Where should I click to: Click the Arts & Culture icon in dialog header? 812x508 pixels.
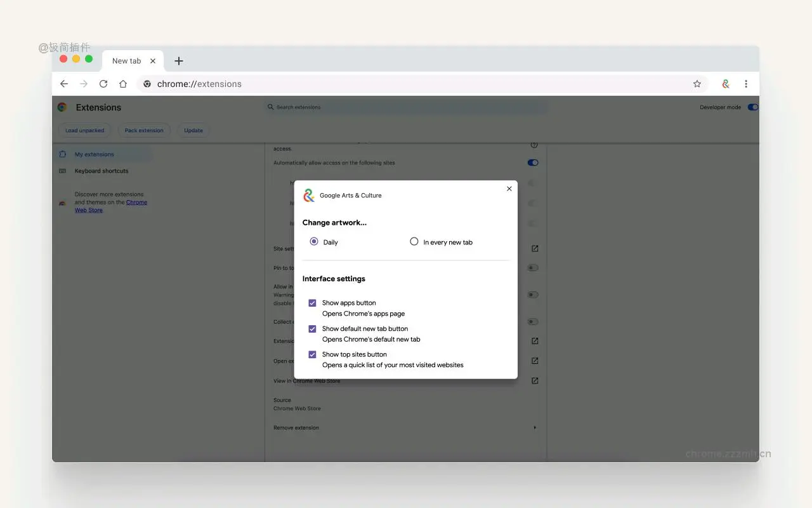[309, 196]
